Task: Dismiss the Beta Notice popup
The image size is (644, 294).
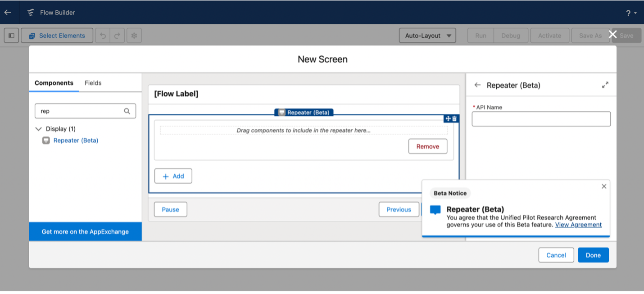Action: tap(604, 186)
